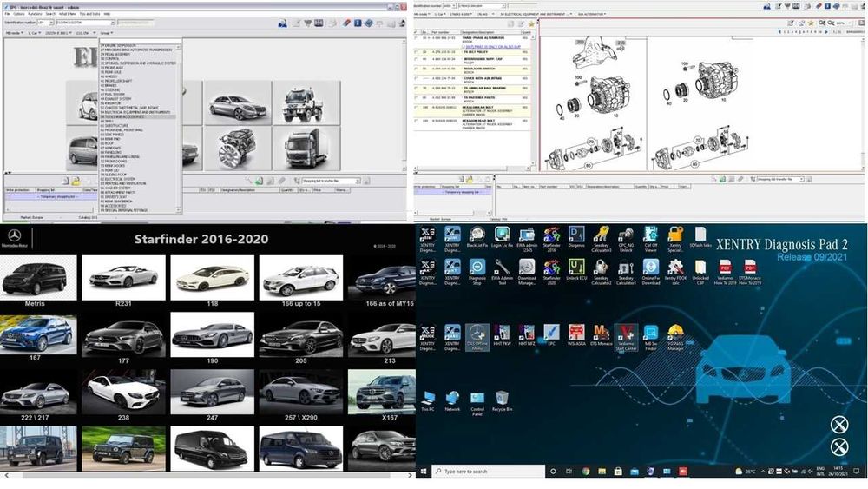868x489 pixels.
Task: Open the Search menu in the EPC window
Action: pos(50,14)
